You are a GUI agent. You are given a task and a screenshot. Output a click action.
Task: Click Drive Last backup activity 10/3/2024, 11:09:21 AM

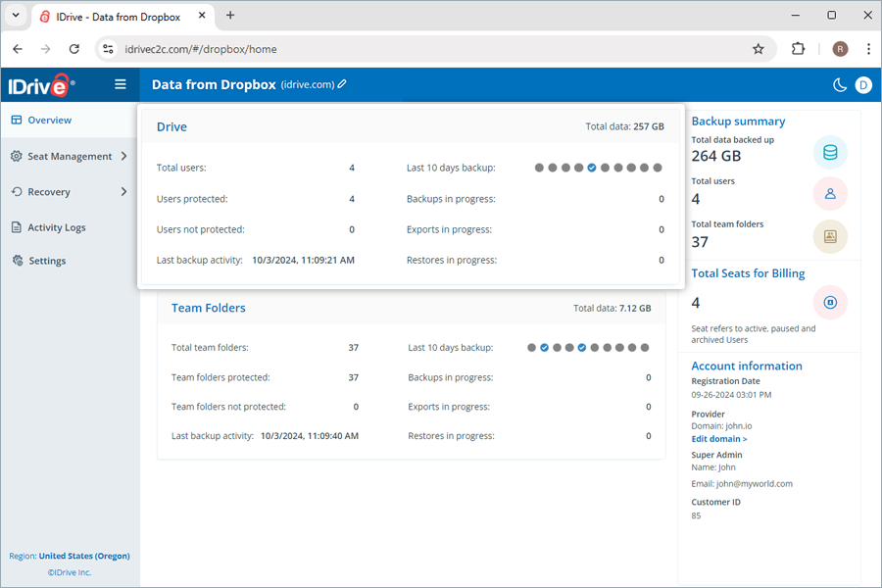303,260
